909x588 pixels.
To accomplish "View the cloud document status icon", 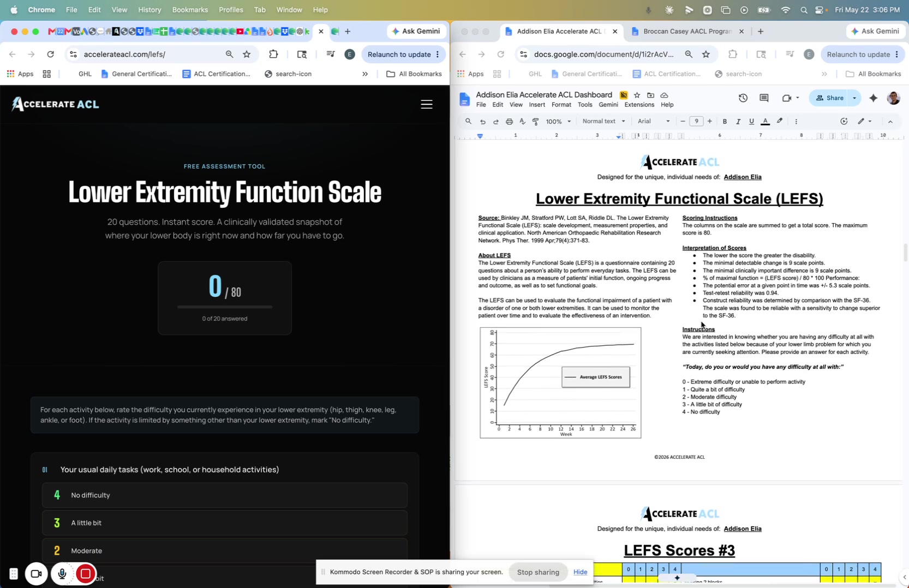I will (x=664, y=95).
